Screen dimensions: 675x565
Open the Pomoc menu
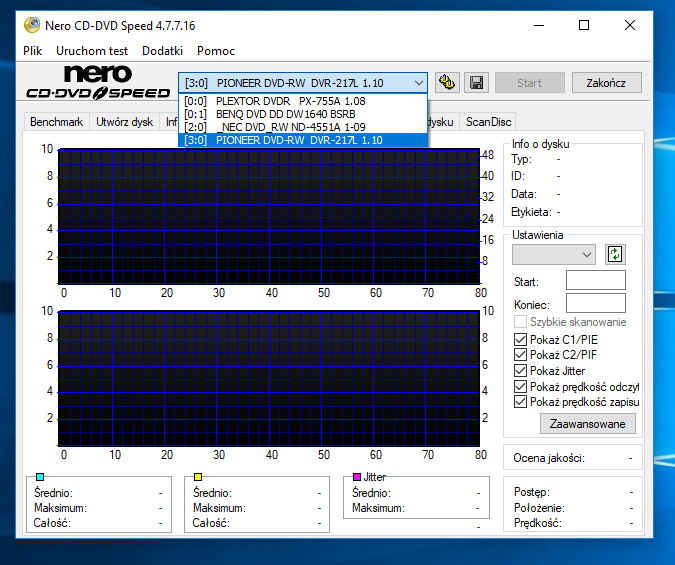(x=216, y=51)
